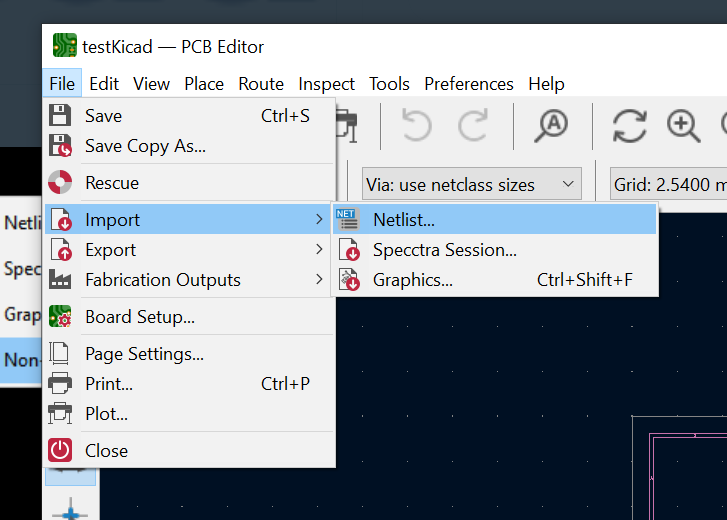Click the Import document icon
The width and height of the screenshot is (727, 520).
pyautogui.click(x=61, y=219)
